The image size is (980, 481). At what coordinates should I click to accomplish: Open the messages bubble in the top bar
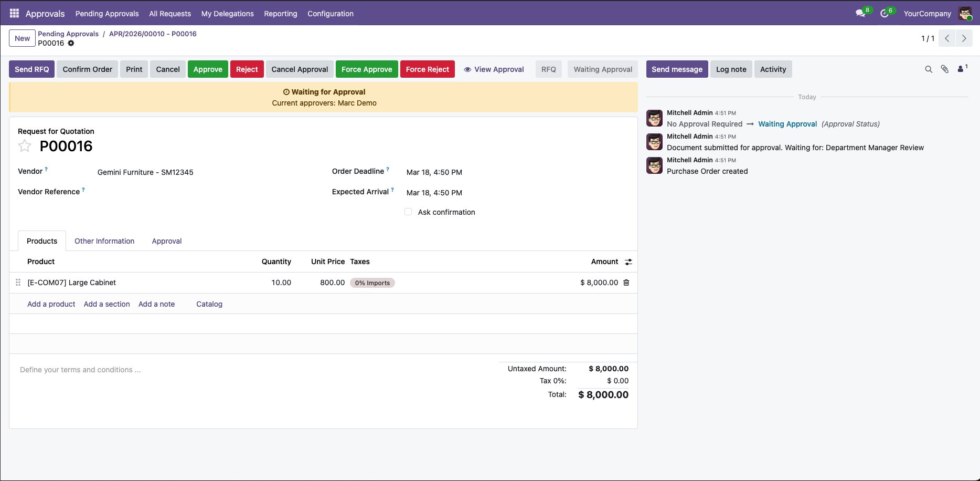coord(860,13)
